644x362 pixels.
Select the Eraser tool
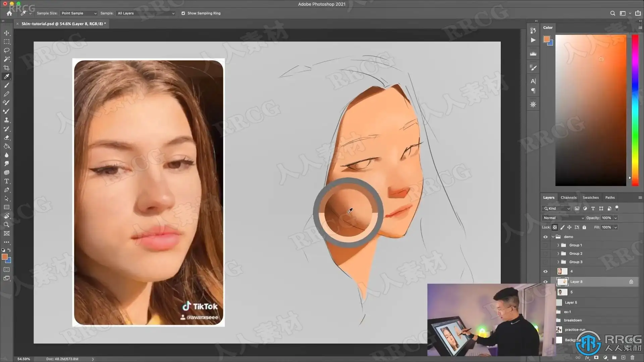(x=6, y=137)
